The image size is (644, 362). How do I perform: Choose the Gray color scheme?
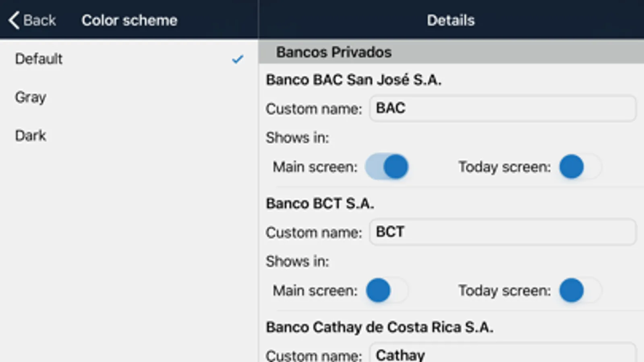pyautogui.click(x=31, y=97)
